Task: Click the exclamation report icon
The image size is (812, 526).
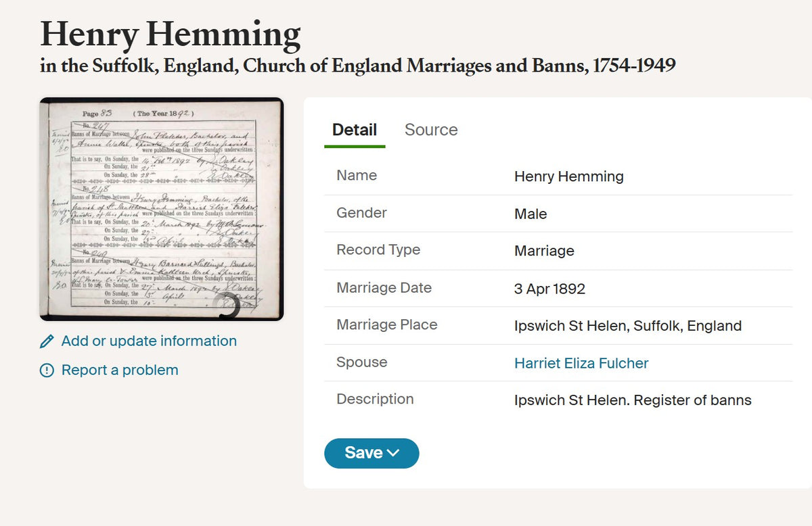Action: [47, 370]
